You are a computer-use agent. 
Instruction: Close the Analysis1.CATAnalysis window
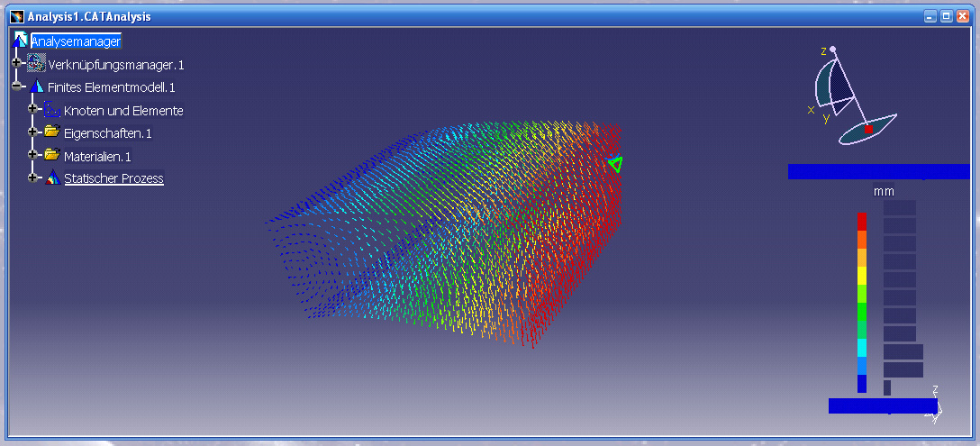click(963, 17)
